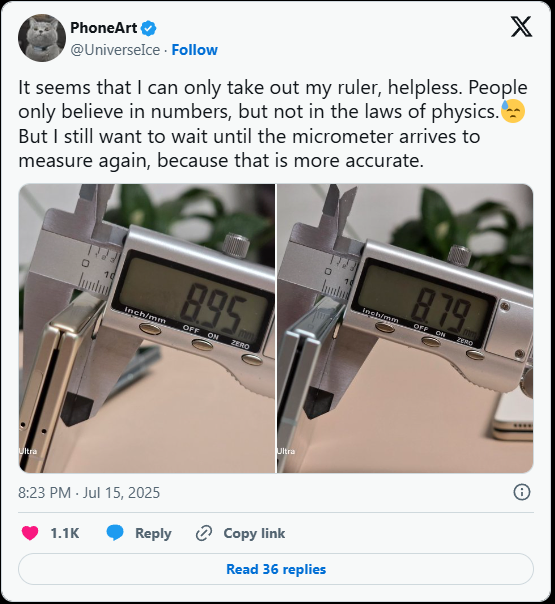Viewport: 555px width, 604px height.
Task: Click the sweat-face emoji in tweet
Action: tap(513, 111)
